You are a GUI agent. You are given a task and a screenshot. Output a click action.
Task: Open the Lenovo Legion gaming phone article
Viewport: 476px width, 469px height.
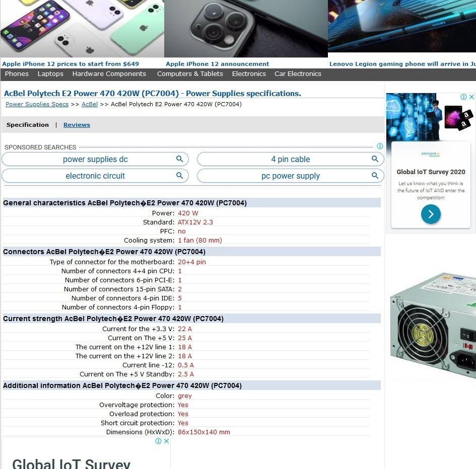[402, 64]
